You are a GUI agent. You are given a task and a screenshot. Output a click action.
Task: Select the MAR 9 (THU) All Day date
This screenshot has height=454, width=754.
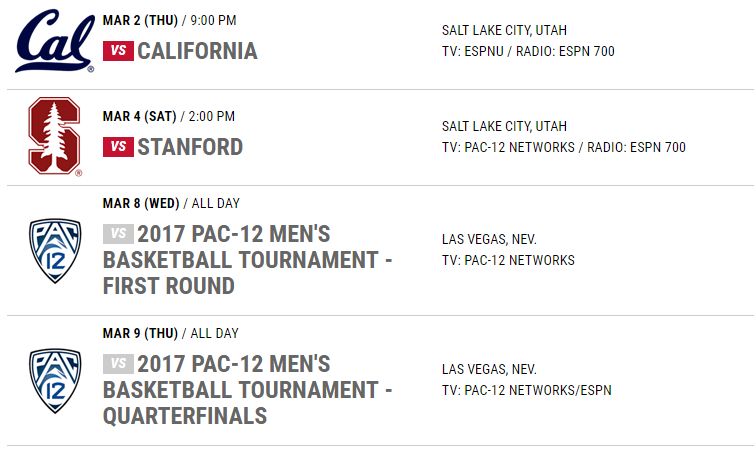click(x=171, y=333)
